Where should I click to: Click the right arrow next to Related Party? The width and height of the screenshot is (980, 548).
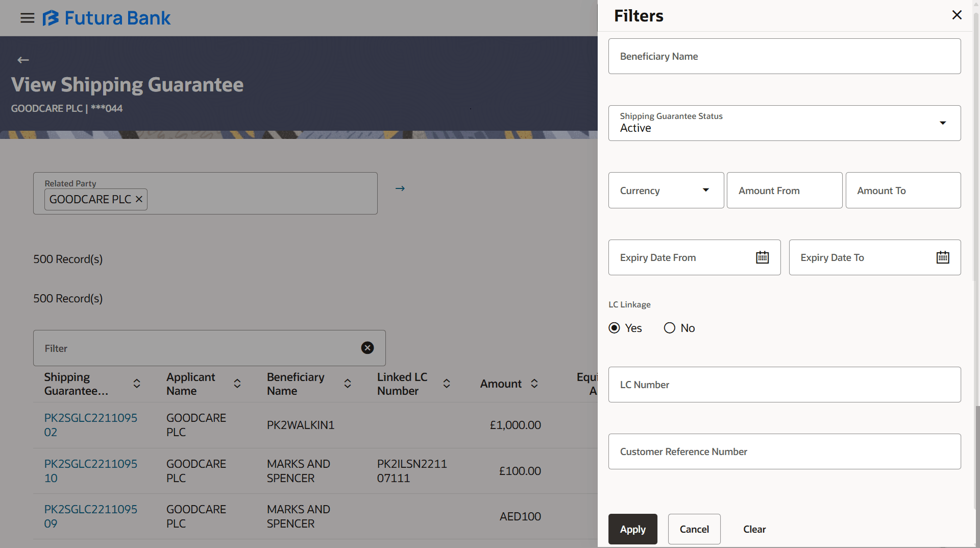coord(400,188)
